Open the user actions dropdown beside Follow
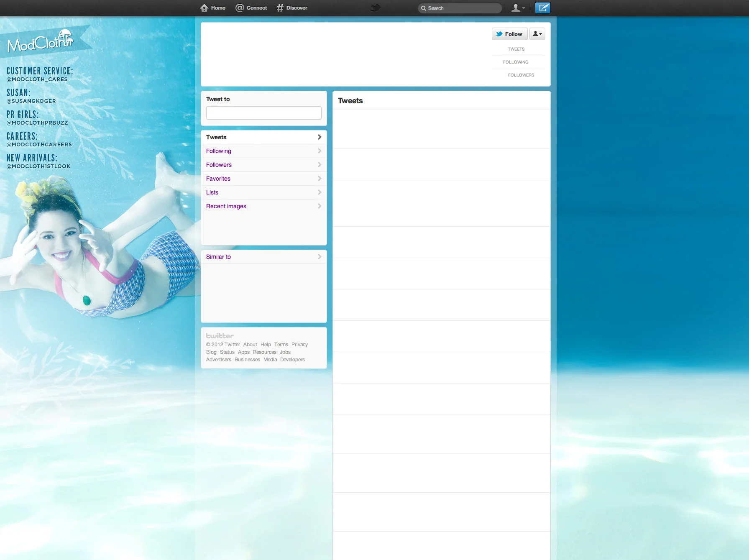Screen dimensions: 749x560 click(x=537, y=34)
